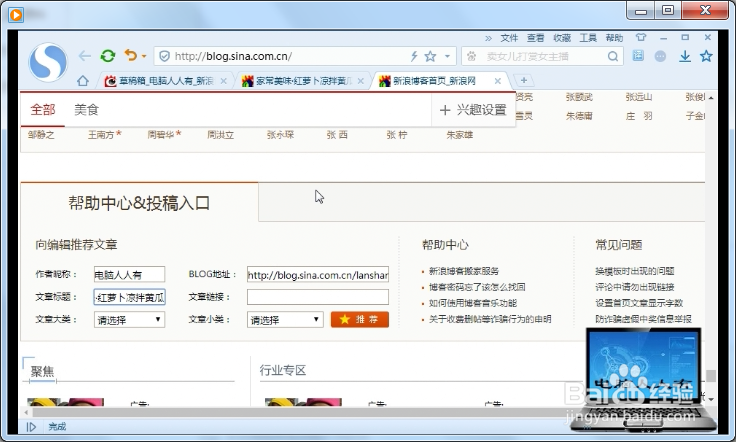
Task: Open a new tab with plus button
Action: 524,81
